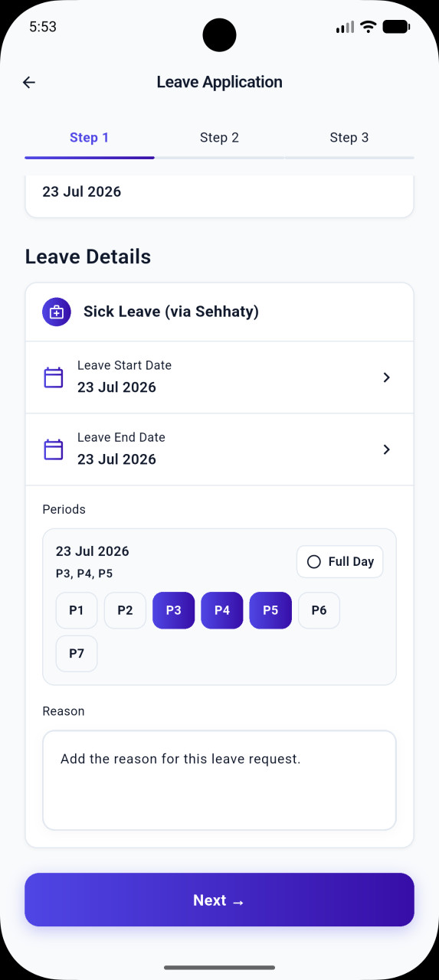
Task: Switch to Step 3 tab
Action: (349, 138)
